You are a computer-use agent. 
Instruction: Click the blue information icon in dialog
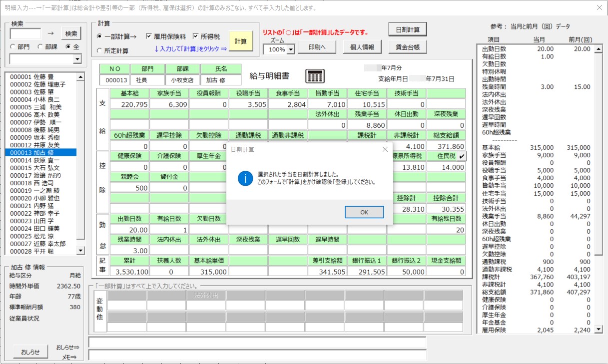[x=245, y=178]
